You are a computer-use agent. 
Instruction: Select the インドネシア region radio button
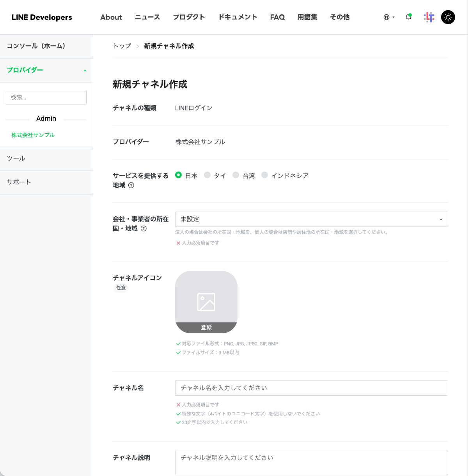coord(264,175)
